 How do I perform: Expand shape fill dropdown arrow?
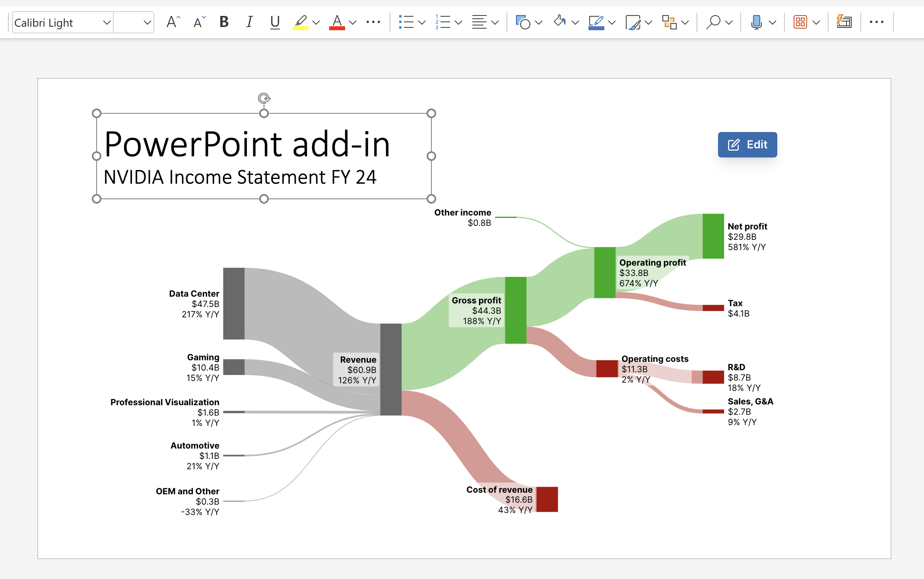click(575, 23)
